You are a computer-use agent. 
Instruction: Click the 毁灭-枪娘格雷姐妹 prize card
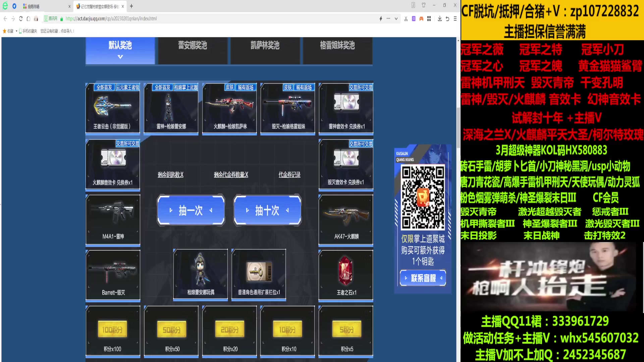tap(288, 108)
